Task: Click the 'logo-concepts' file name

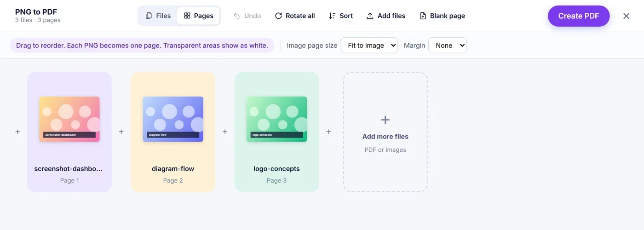Action: [276, 169]
